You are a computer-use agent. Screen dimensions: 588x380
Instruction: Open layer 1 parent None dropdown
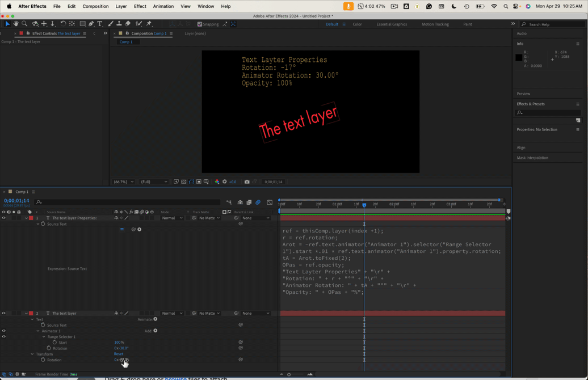click(x=256, y=218)
